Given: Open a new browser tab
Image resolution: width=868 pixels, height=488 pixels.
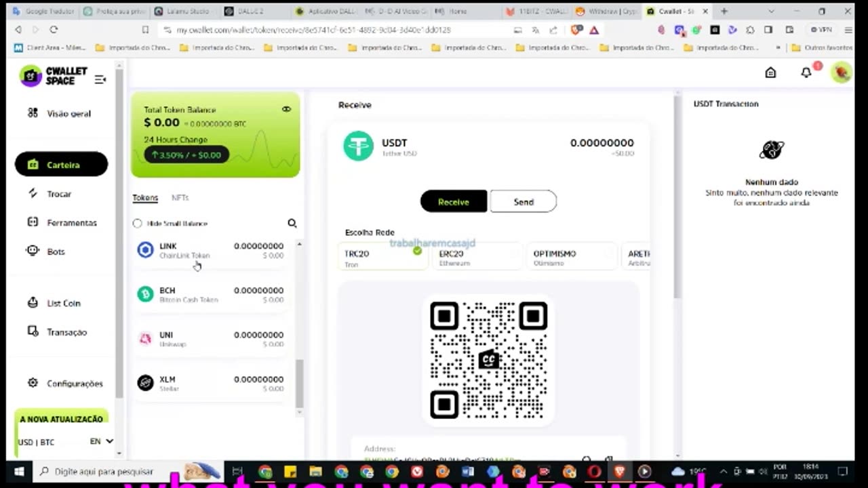Looking at the screenshot, I should tap(724, 12).
